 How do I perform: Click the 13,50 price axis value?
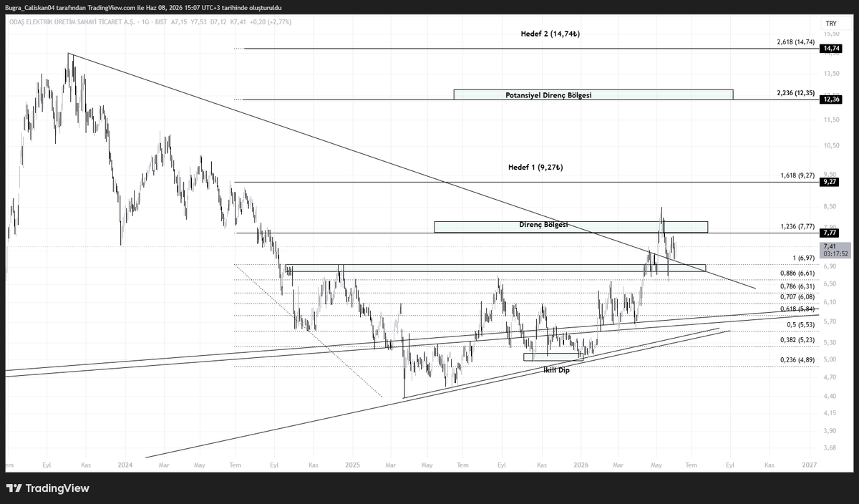(831, 74)
